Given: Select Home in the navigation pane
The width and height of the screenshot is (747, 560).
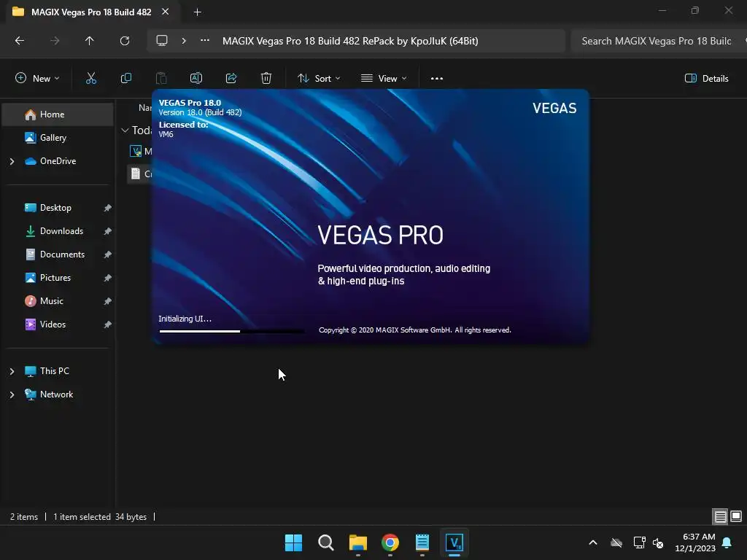Looking at the screenshot, I should pyautogui.click(x=58, y=114).
